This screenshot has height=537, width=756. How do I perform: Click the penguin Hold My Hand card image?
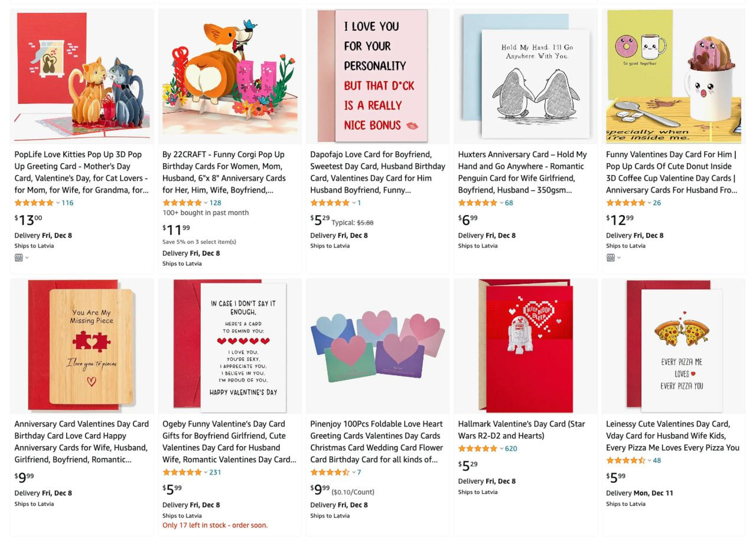coord(525,76)
